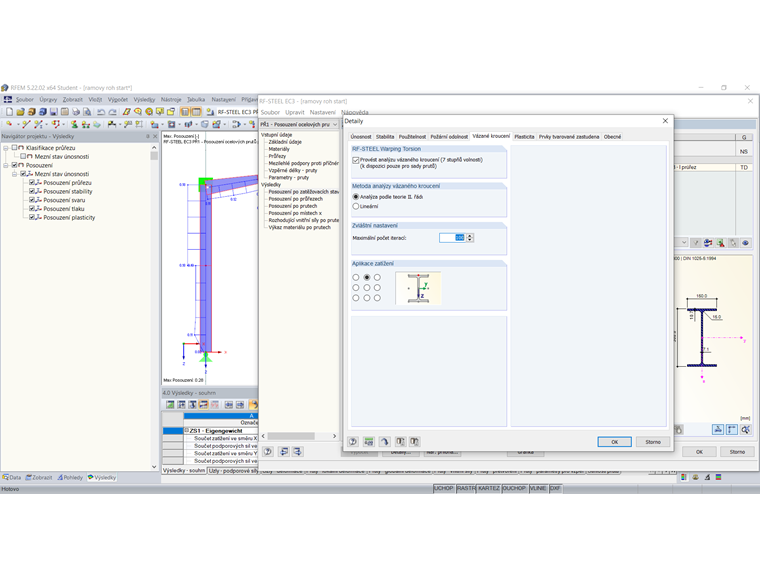The height and width of the screenshot is (576, 760).
Task: Click the blue right-arrow icon in results toolbar
Action: (240, 404)
